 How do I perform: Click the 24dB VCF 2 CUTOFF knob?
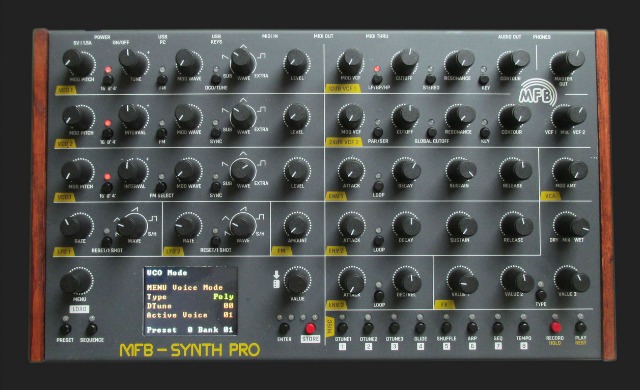tap(405, 117)
